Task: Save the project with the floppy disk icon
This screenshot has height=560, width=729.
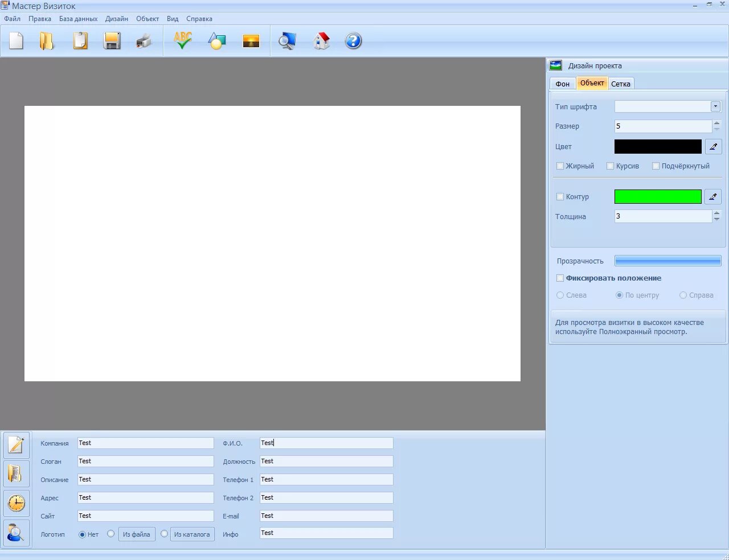Action: [x=112, y=41]
